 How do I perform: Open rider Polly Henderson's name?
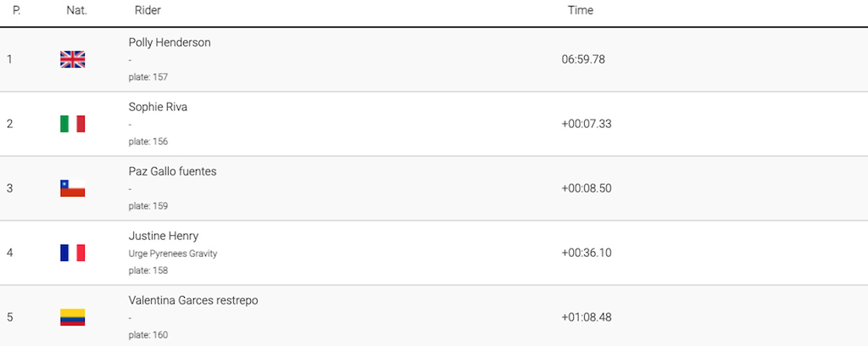click(170, 42)
